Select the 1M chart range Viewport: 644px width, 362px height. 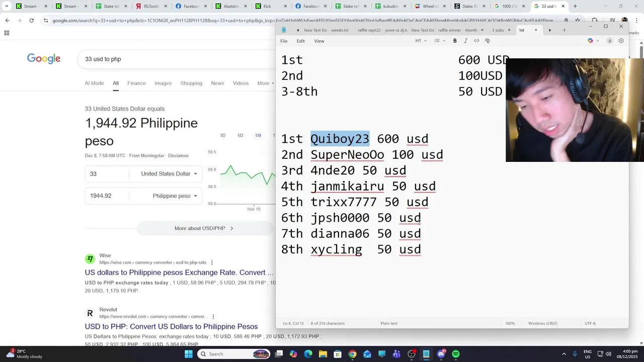[x=258, y=136]
